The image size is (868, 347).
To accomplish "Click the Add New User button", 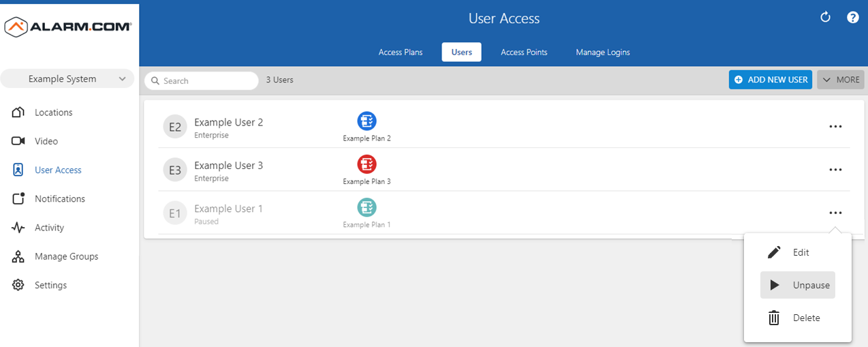I will [x=771, y=80].
